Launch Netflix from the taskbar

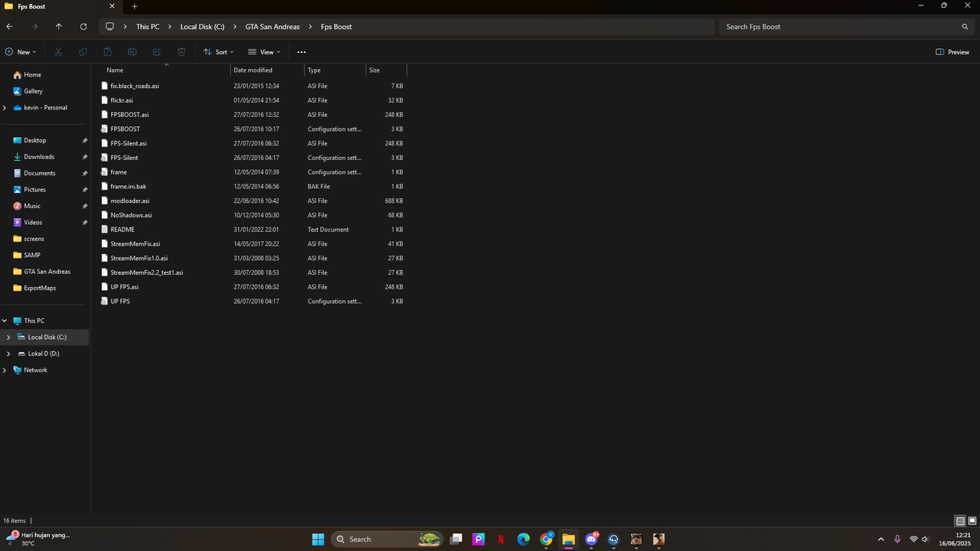pyautogui.click(x=501, y=540)
